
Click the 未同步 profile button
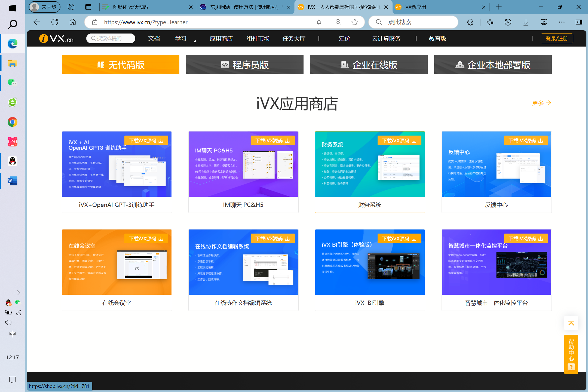point(44,7)
